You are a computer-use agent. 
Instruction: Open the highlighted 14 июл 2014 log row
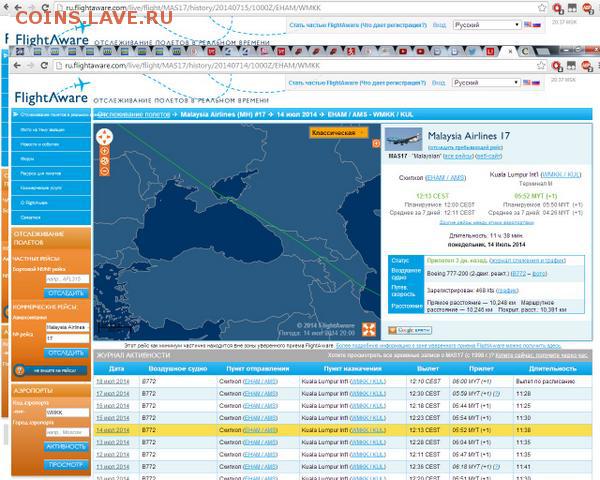tap(342, 430)
